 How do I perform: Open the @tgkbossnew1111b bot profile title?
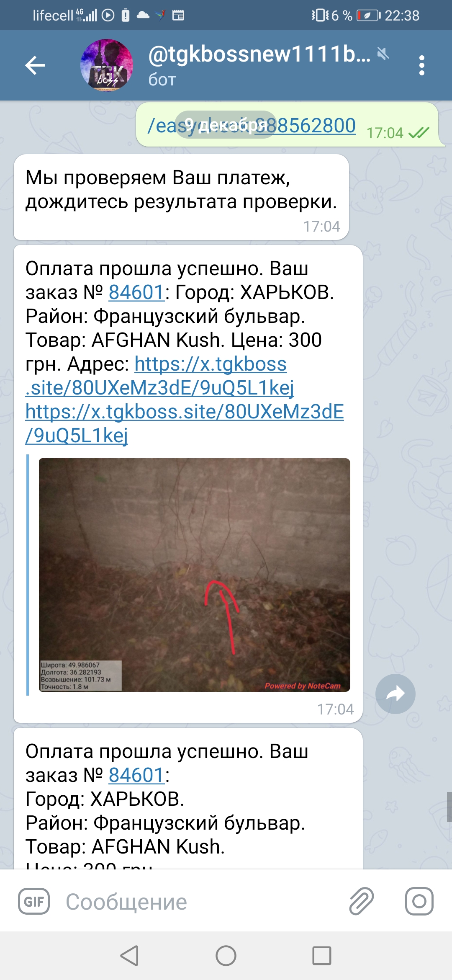coord(259,54)
